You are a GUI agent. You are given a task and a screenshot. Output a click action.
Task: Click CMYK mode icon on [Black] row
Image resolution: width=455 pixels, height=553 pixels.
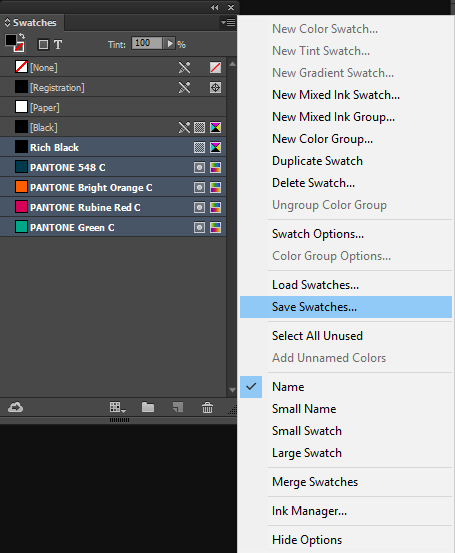216,127
